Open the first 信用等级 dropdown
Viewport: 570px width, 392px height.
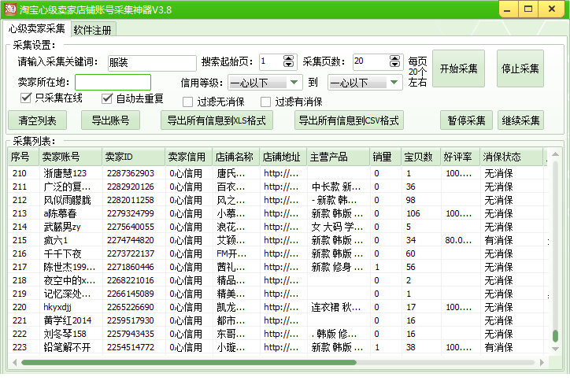coord(265,83)
